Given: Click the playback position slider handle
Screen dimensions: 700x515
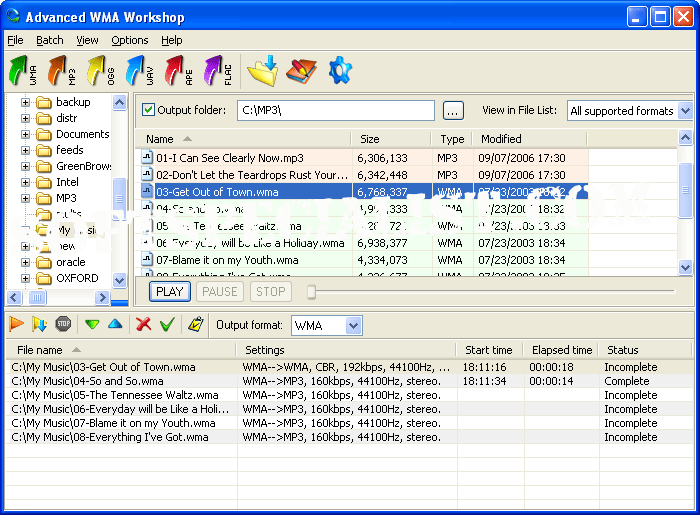Looking at the screenshot, I should (312, 292).
